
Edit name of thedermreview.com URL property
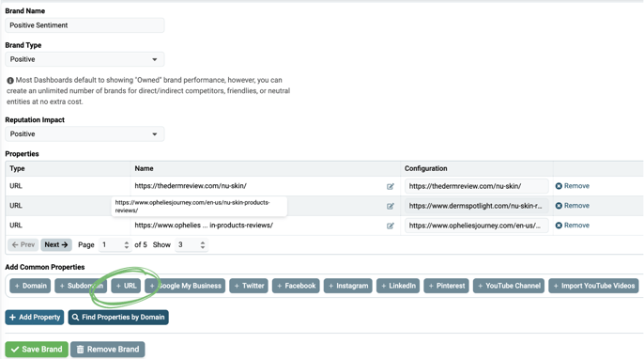tap(391, 186)
